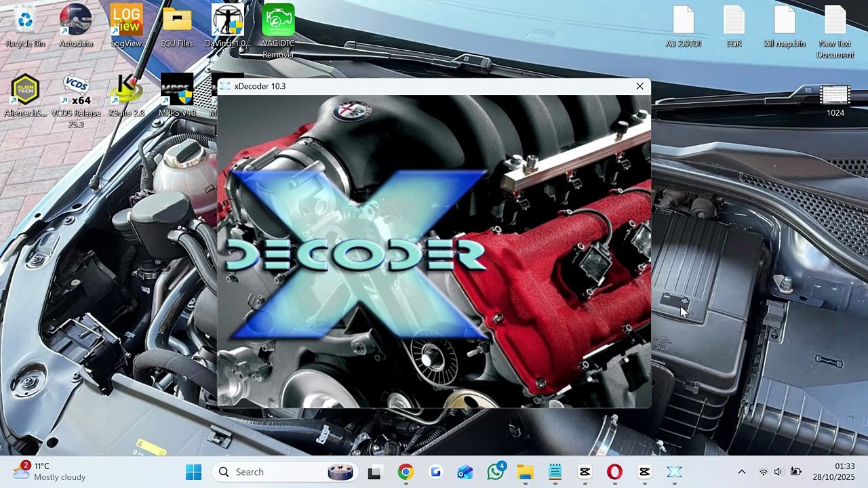
Task: Open the weather widget showing 11°C
Action: [x=49, y=472]
